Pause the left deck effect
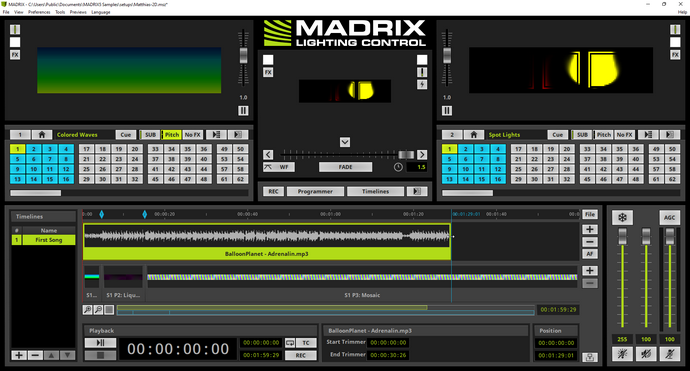Image resolution: width=690 pixels, height=371 pixels. [x=243, y=110]
